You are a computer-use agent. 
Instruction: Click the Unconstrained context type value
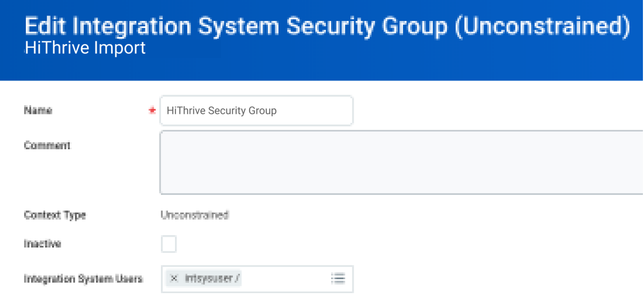195,215
